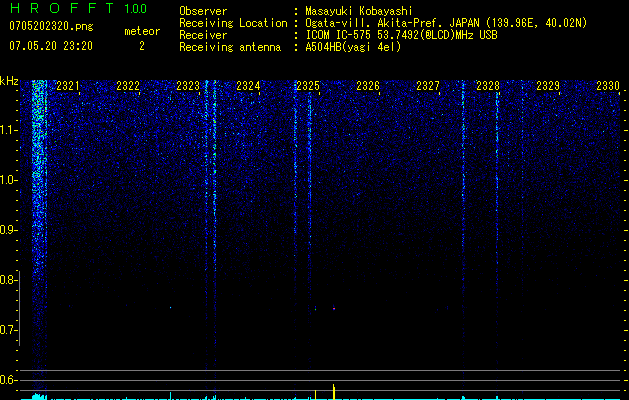Screen dimensions: 629x400
Task: Click the Receiving antenna label
Action: [230, 47]
